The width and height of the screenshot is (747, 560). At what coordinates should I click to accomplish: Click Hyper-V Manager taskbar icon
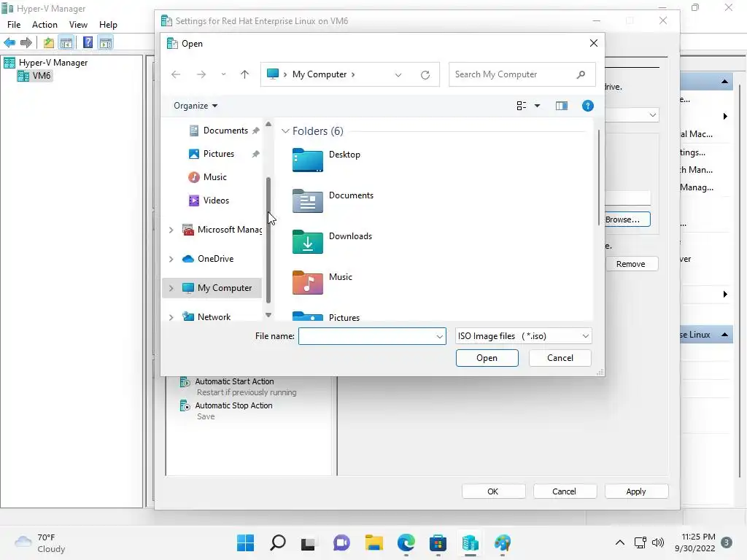[471, 542]
